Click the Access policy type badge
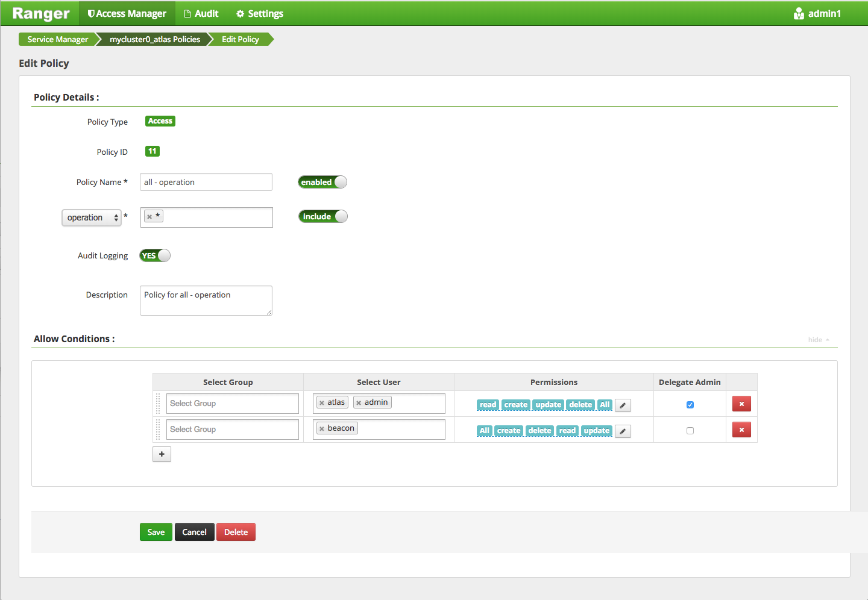This screenshot has height=600, width=868. pyautogui.click(x=160, y=121)
